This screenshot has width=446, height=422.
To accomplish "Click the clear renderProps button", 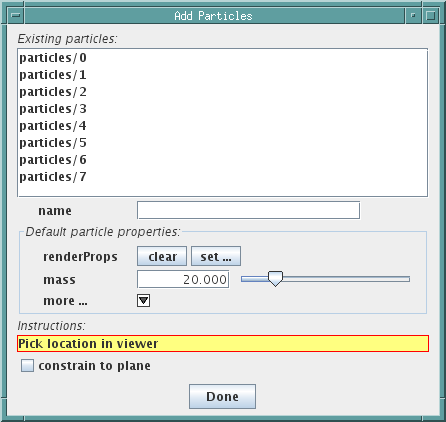I will [x=162, y=256].
